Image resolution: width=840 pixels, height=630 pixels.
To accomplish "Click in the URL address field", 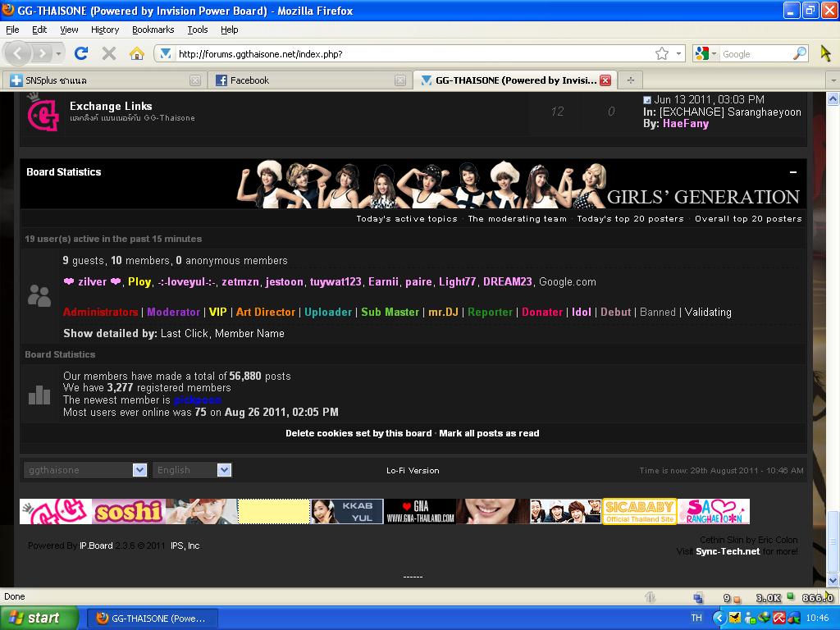I will tap(413, 53).
